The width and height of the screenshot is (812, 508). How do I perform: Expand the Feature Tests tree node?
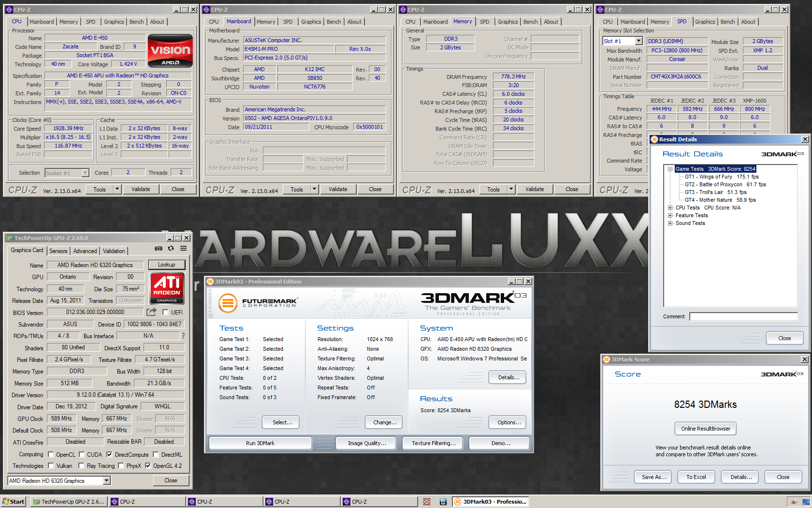pos(670,215)
